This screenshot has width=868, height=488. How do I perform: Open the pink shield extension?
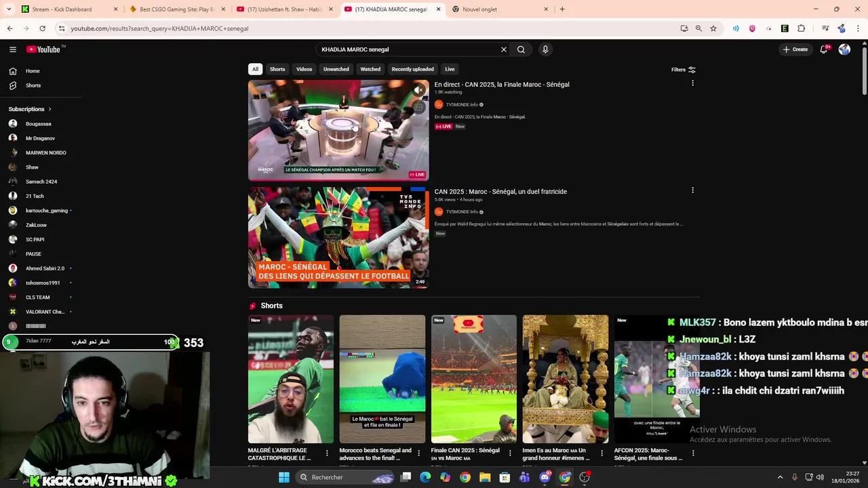coord(752,28)
